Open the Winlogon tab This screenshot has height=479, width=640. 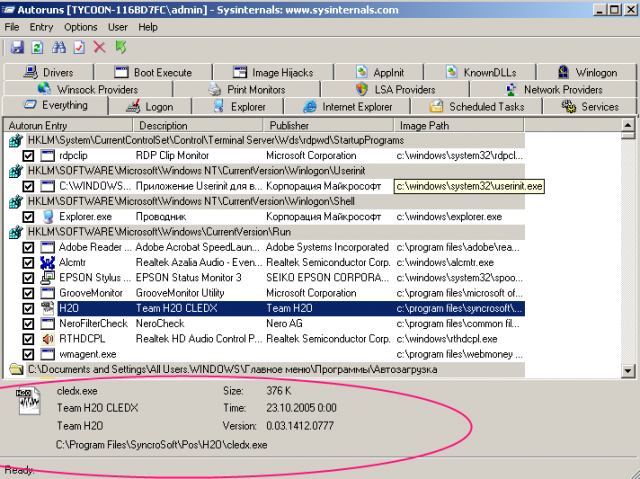tap(589, 73)
